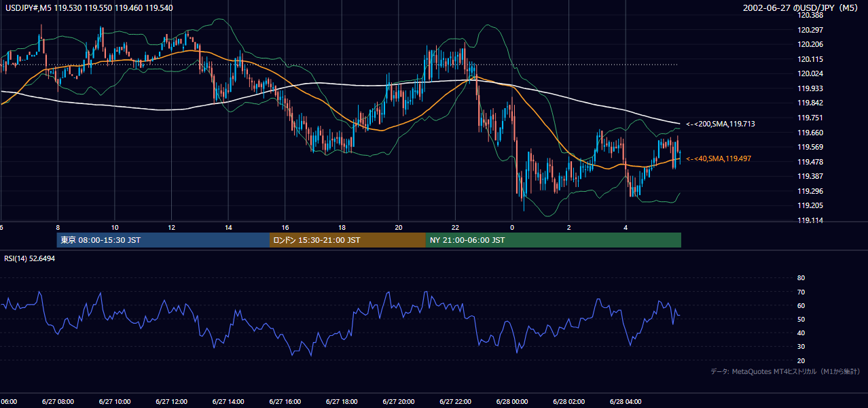Select the NY session bar 21:00-06:00 JST

(x=554, y=240)
